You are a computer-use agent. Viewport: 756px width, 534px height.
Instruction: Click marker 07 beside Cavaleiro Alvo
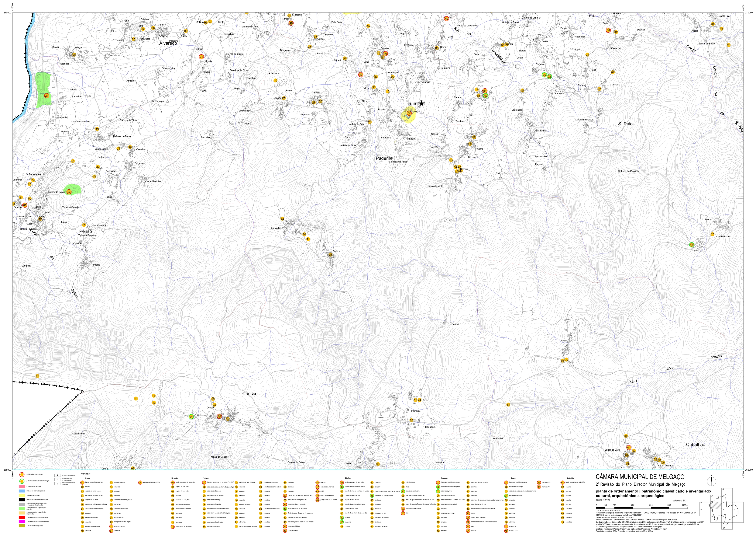712,234
